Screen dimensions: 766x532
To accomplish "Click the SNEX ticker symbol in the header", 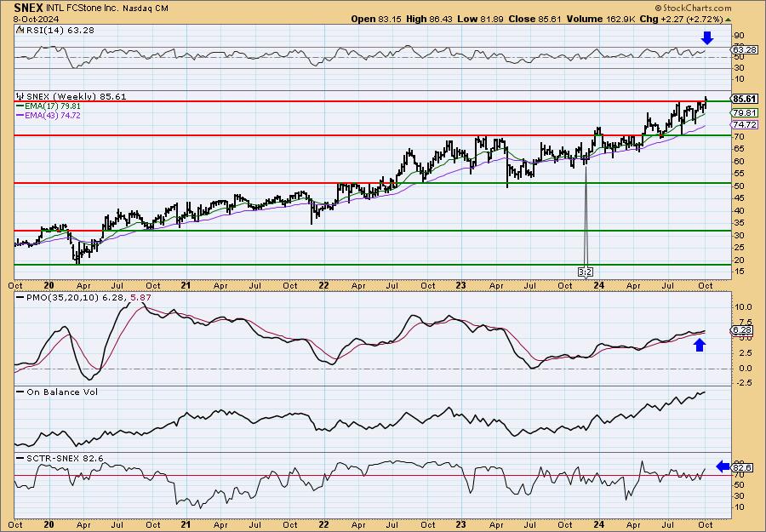I will tap(28, 8).
